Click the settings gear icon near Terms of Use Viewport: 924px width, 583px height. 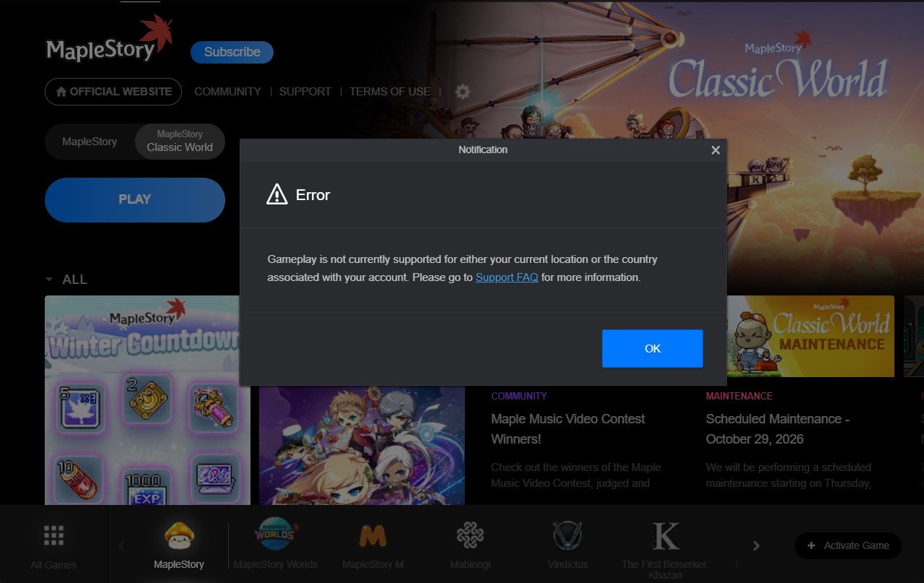(463, 92)
